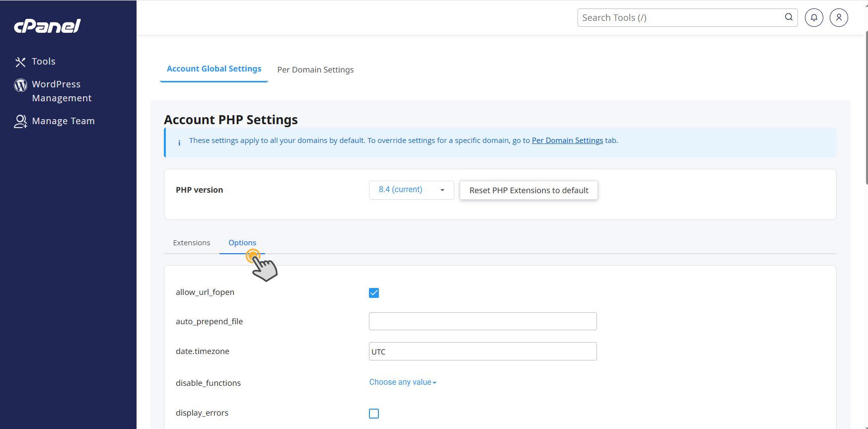
Task: Open the PHP version 8.4 dropdown
Action: coord(411,190)
